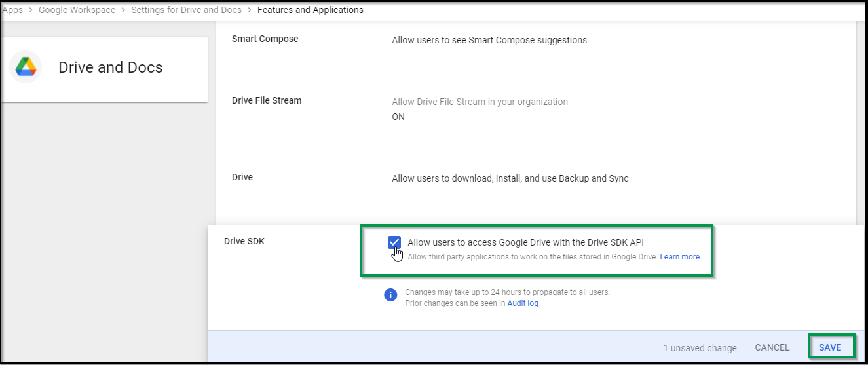Open Settings for Drive and Docs breadcrumb
The image size is (868, 365).
point(186,10)
